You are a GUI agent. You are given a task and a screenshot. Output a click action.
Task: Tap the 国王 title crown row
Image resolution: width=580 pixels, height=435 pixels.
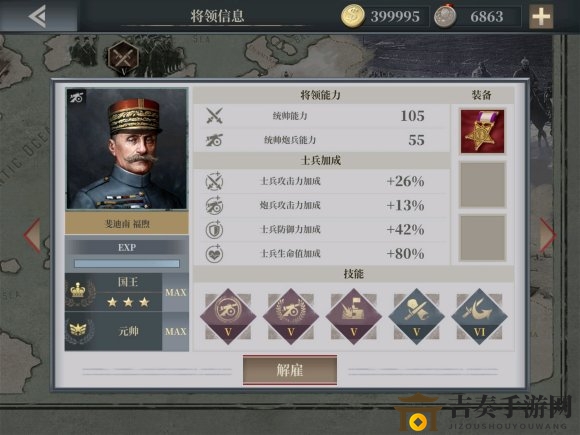click(127, 292)
